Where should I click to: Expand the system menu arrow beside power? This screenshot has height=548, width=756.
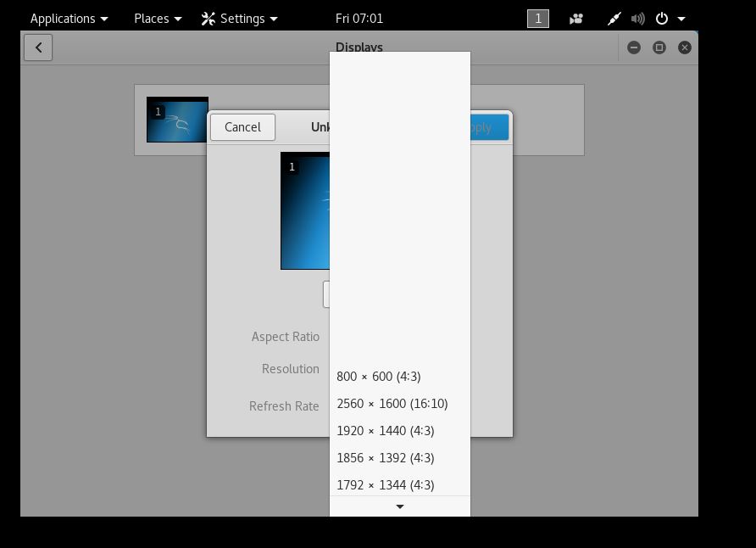[x=681, y=19]
